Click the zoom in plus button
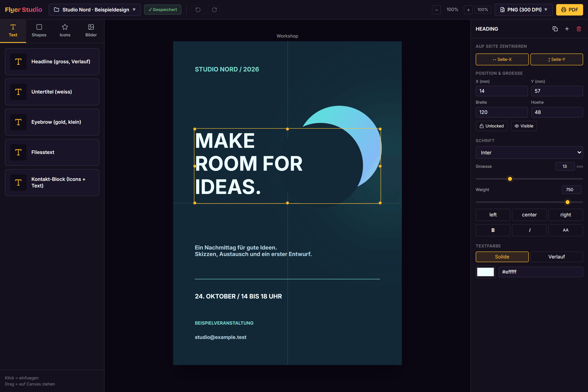The height and width of the screenshot is (392, 588). click(468, 10)
